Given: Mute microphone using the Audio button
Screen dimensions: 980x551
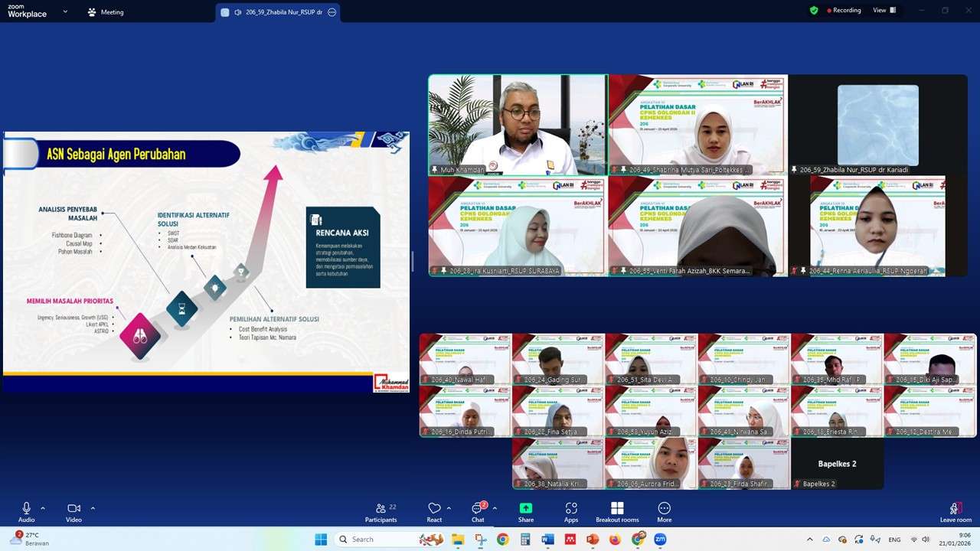Looking at the screenshot, I should point(26,510).
